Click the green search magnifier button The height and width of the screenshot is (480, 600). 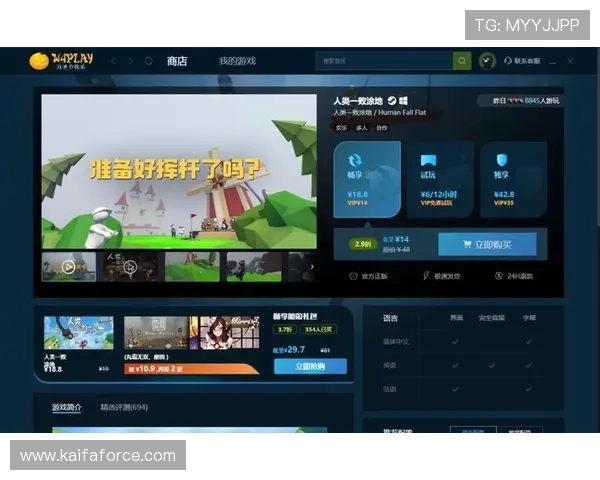[462, 61]
